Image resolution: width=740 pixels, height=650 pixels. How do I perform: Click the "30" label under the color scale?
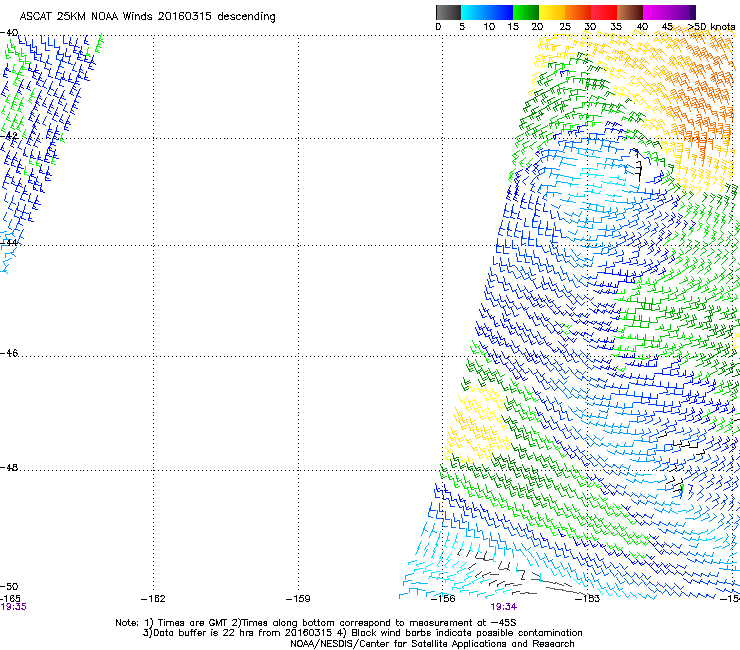(590, 27)
